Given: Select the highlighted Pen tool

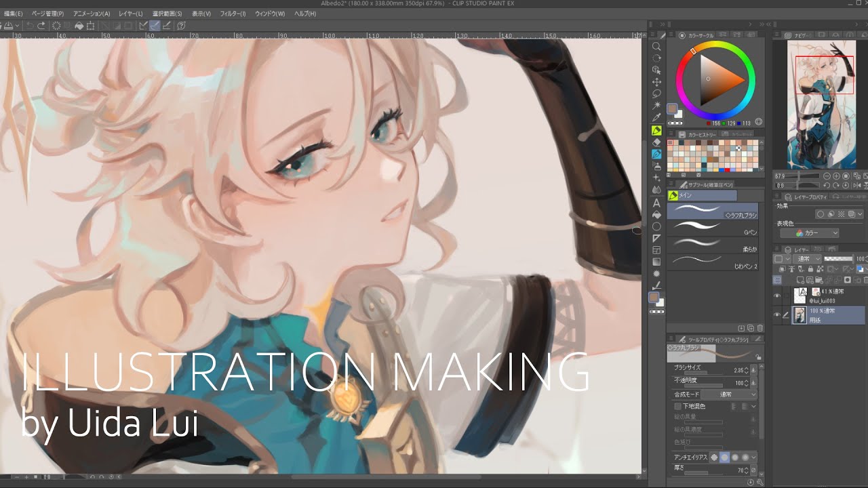Looking at the screenshot, I should click(656, 130).
